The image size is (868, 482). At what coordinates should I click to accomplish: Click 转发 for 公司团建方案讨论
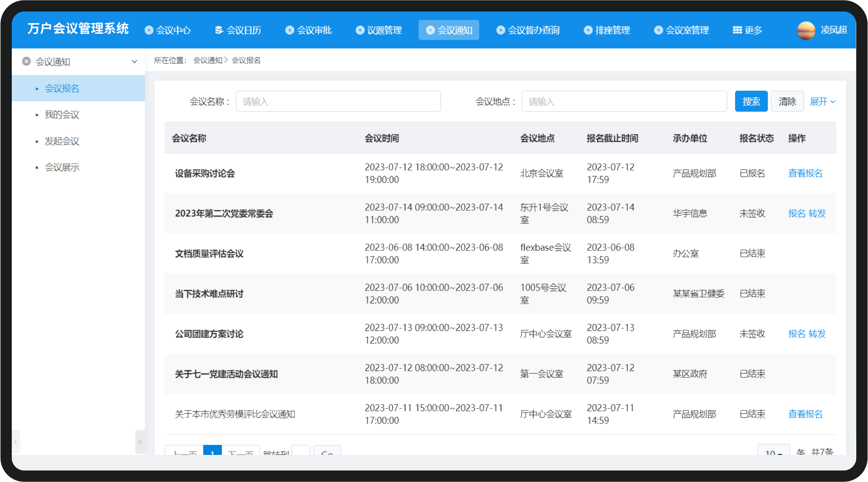(817, 334)
